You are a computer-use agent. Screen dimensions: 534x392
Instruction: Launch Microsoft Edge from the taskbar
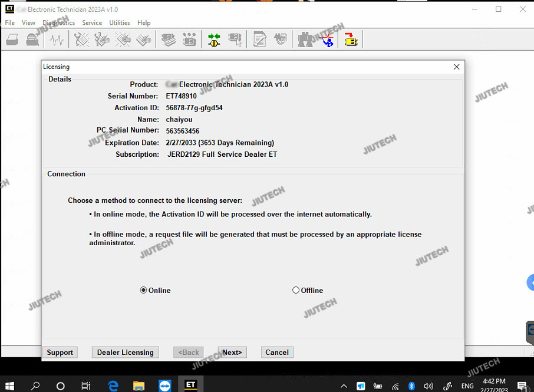[113, 386]
